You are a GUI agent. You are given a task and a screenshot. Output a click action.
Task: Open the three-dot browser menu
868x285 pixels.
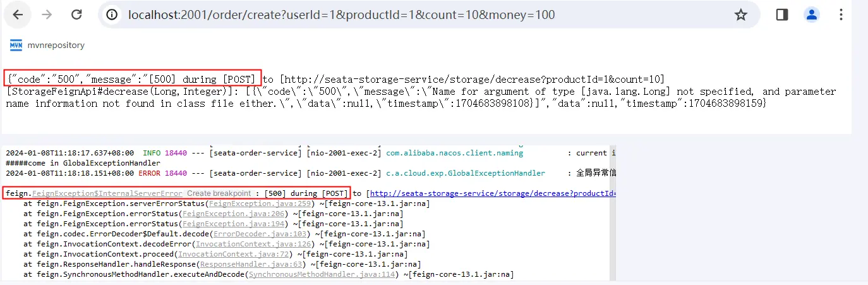tap(841, 15)
